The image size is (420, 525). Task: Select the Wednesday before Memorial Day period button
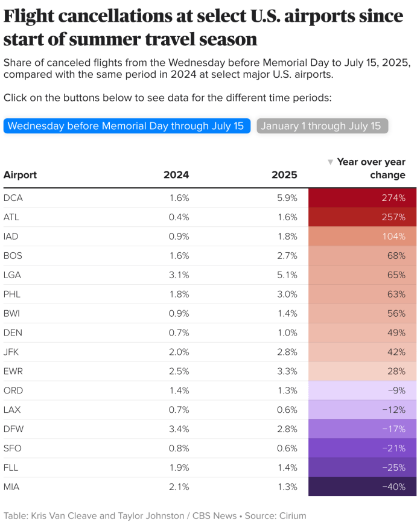pos(127,126)
